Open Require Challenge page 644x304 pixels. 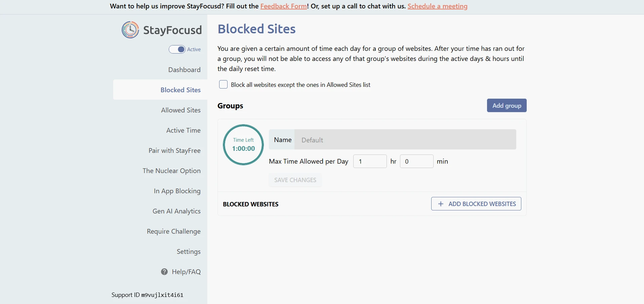[x=174, y=231]
